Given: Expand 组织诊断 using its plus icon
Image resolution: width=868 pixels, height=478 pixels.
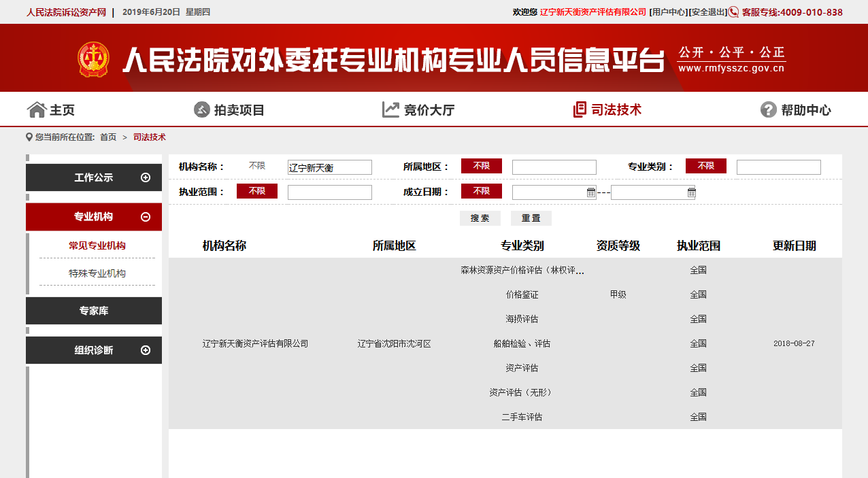Looking at the screenshot, I should point(146,350).
